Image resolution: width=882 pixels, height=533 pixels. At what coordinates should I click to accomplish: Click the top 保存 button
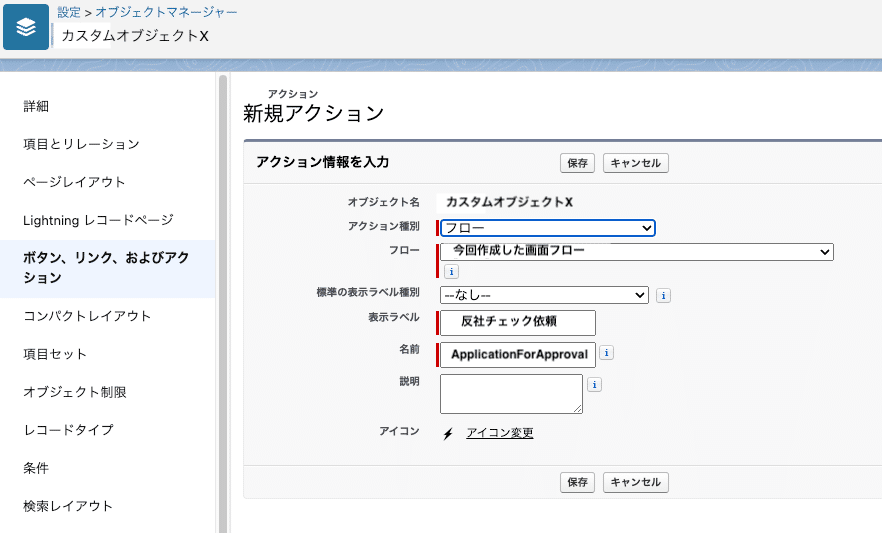(577, 163)
